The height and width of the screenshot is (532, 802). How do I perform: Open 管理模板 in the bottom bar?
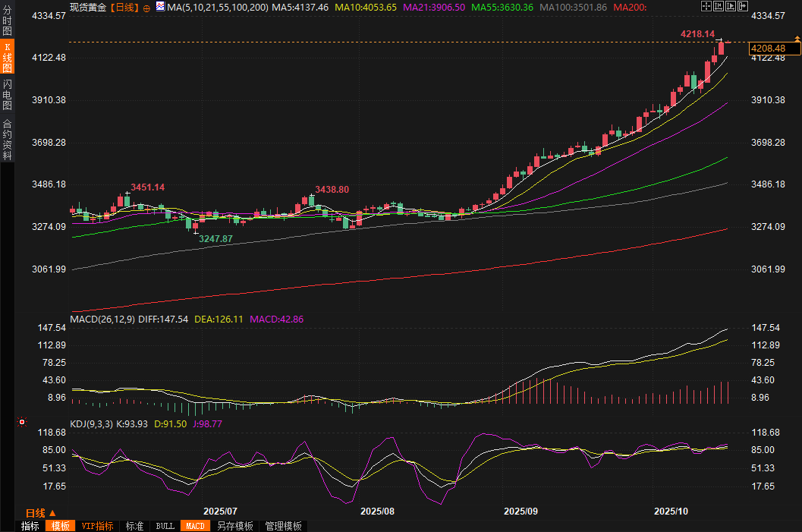(283, 526)
